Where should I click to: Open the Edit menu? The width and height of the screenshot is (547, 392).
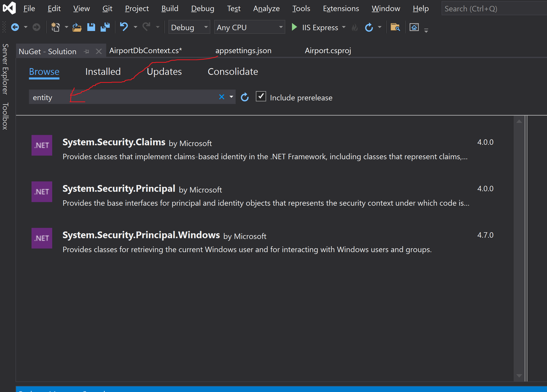click(x=54, y=9)
